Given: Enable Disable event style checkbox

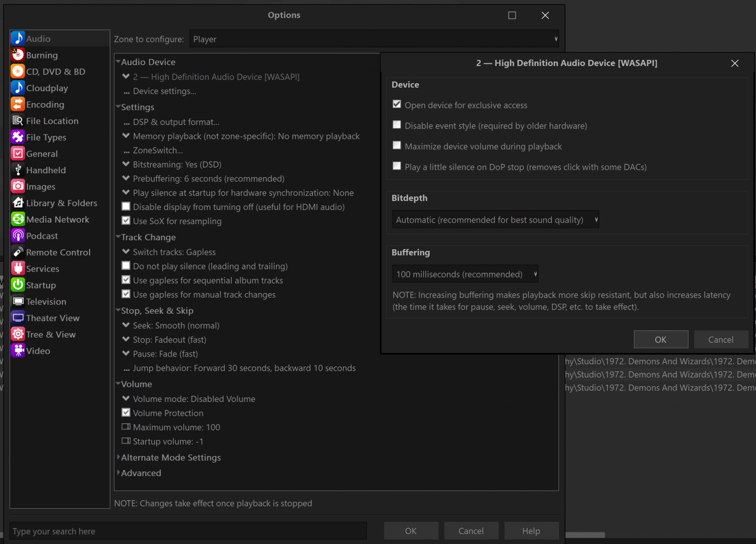Looking at the screenshot, I should point(397,125).
